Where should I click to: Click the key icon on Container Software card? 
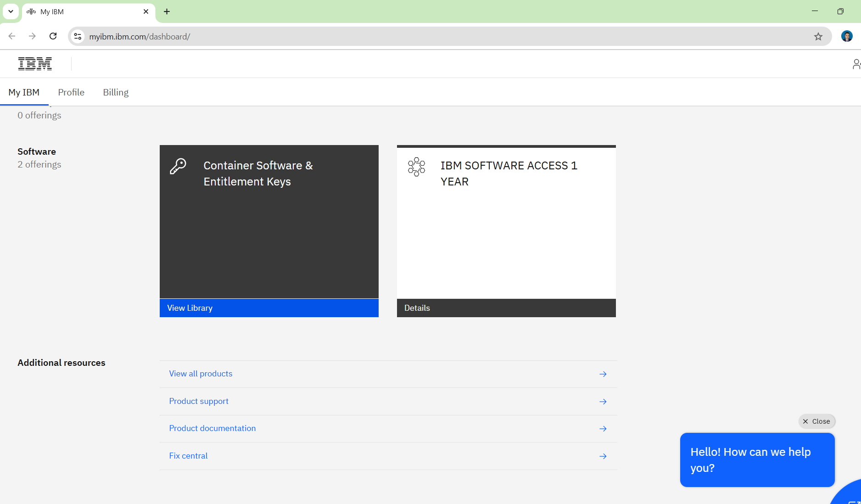point(178,166)
